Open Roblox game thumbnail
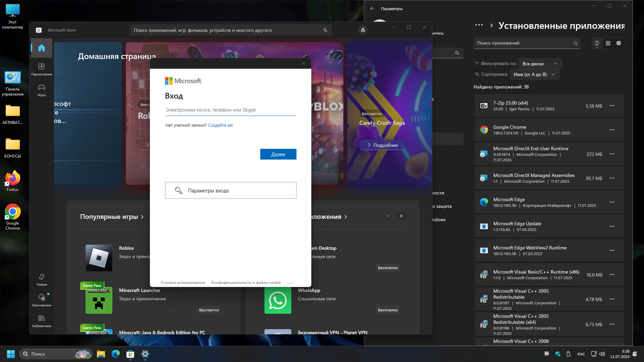This screenshot has height=362, width=644. tap(99, 258)
